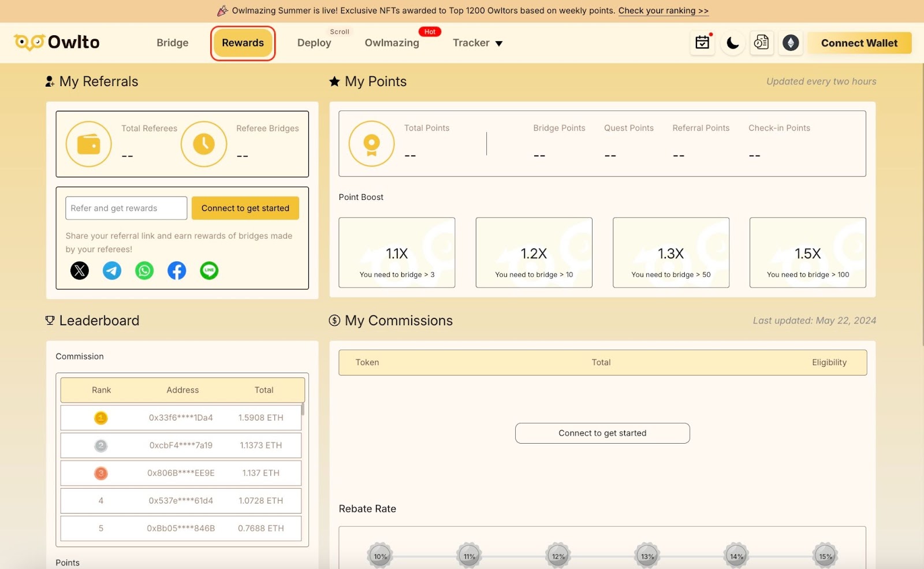Click address 0xcbF4****7a19
924x569 pixels.
tap(181, 445)
